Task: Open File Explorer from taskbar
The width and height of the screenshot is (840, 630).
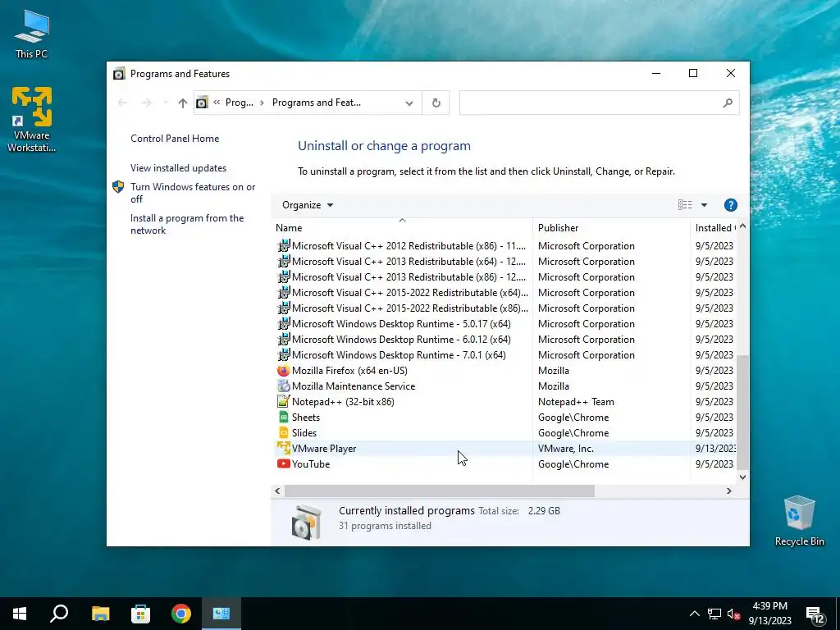Action: point(100,614)
